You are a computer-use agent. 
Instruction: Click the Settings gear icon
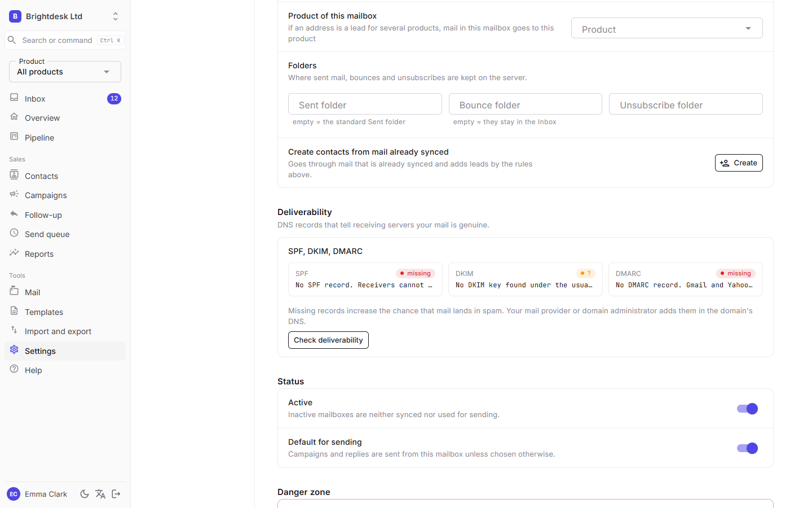click(14, 350)
